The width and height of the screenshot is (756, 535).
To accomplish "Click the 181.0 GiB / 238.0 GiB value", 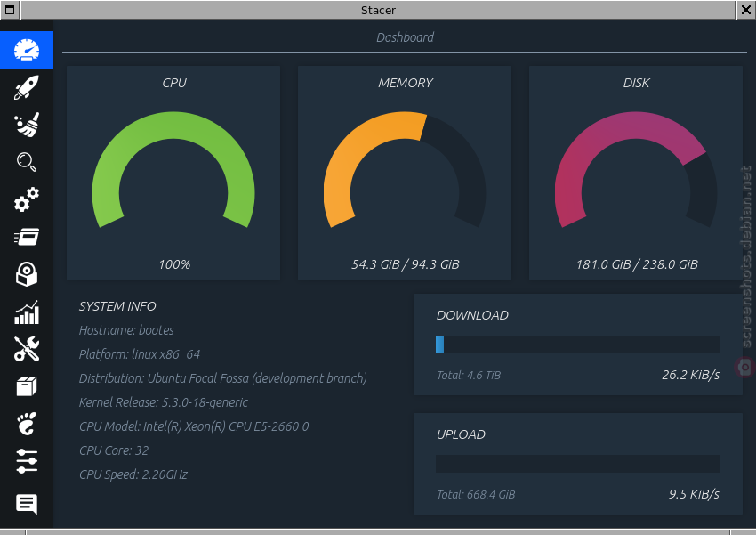I will [637, 264].
